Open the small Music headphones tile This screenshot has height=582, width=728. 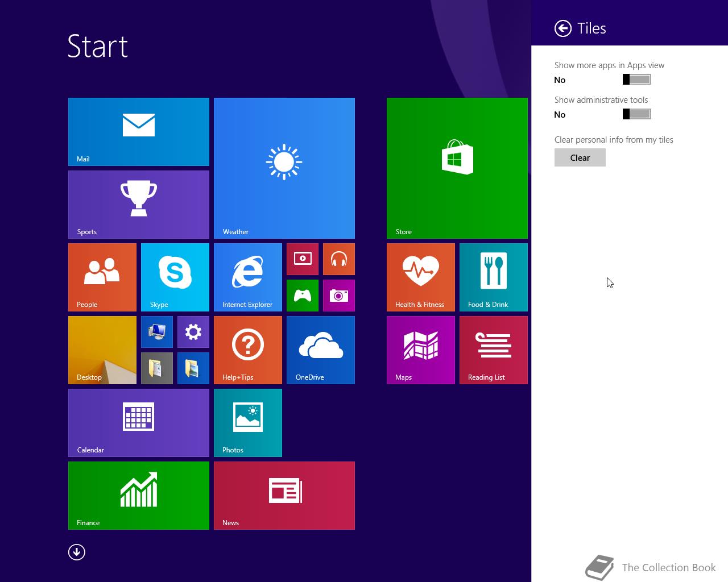pos(339,259)
